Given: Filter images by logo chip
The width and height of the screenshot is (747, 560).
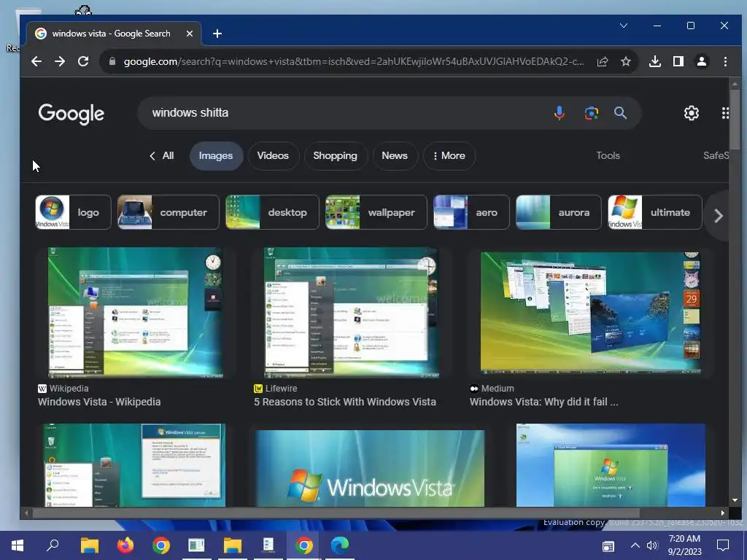Looking at the screenshot, I should tap(73, 212).
